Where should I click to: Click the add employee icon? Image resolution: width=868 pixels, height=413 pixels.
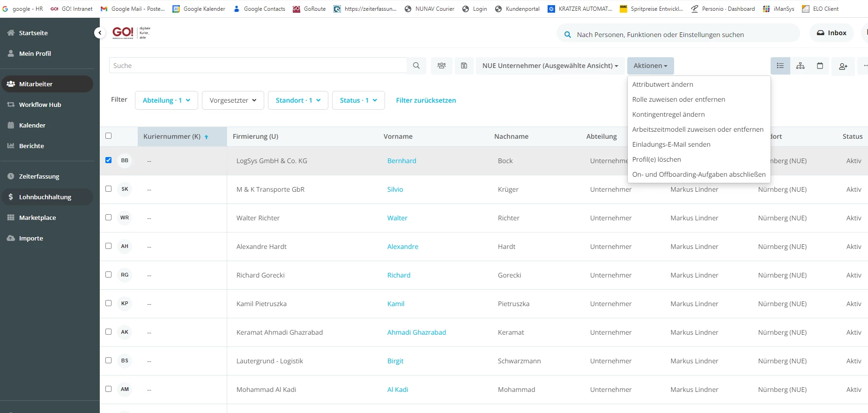[843, 66]
